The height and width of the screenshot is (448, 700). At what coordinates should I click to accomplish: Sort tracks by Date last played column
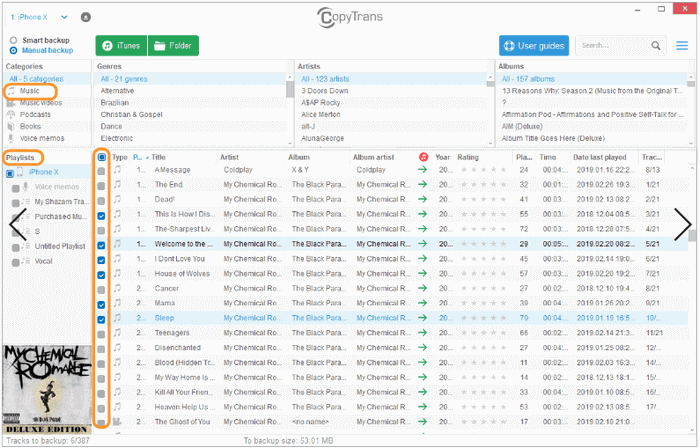[x=600, y=157]
